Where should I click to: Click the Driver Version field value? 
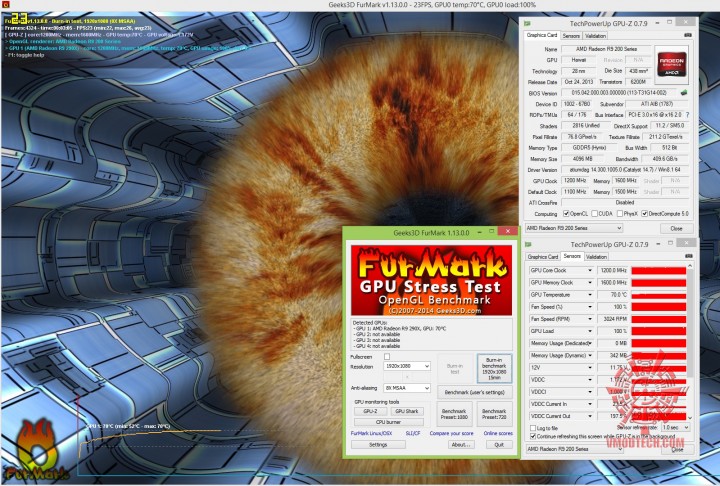click(625, 170)
